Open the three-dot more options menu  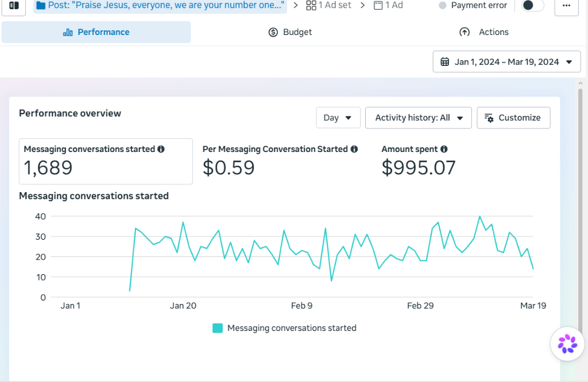click(566, 6)
